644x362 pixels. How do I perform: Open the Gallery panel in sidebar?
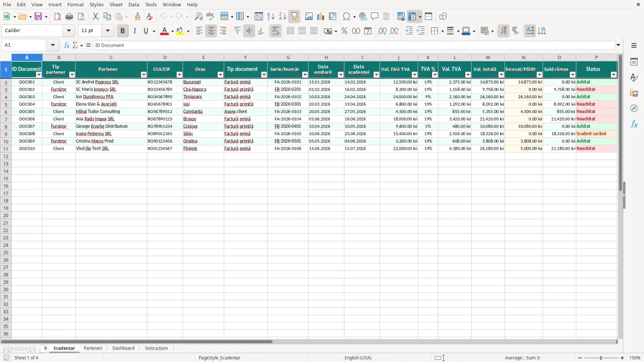(x=634, y=93)
